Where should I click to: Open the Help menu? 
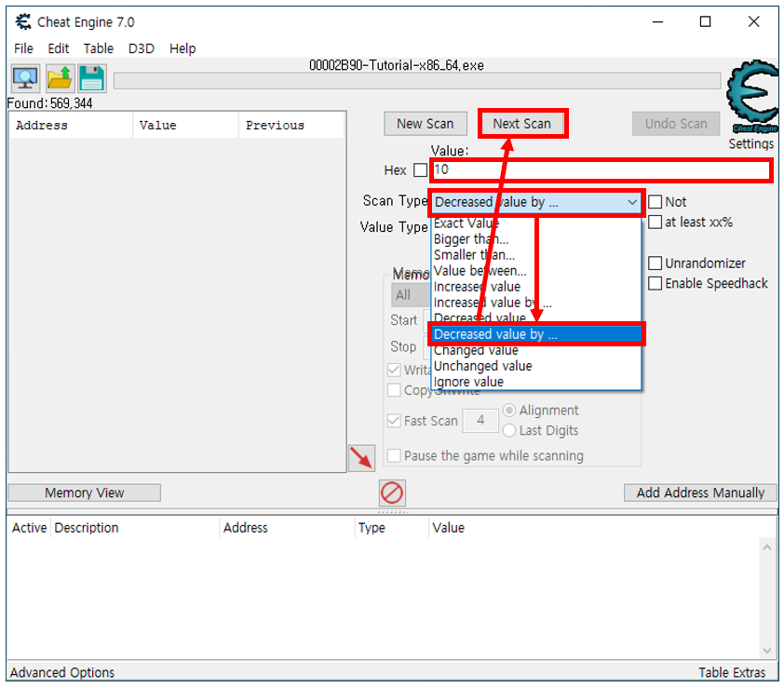tap(182, 48)
